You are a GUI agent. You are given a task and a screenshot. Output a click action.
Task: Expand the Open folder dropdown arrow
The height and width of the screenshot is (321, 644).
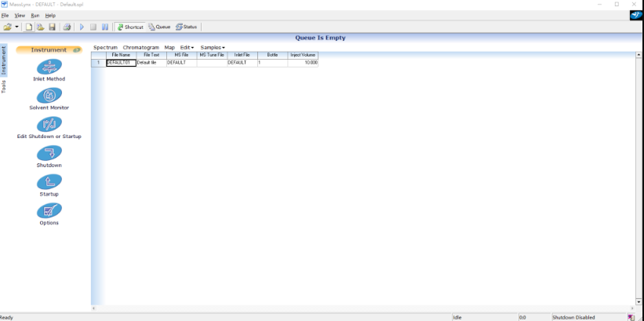(17, 27)
